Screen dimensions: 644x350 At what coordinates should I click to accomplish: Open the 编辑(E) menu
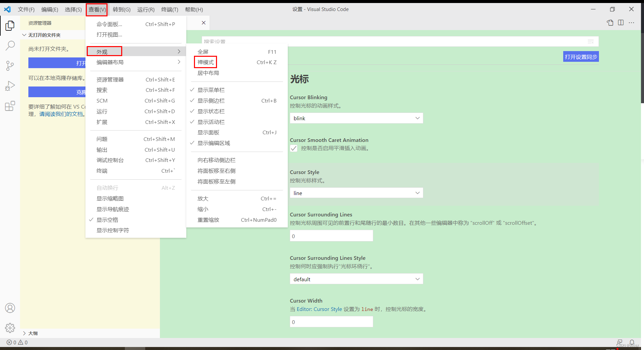tap(49, 9)
